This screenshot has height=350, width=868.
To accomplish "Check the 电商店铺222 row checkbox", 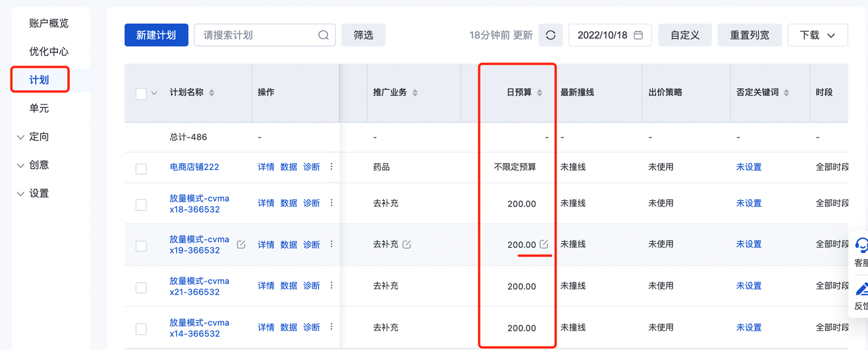I will click(141, 168).
